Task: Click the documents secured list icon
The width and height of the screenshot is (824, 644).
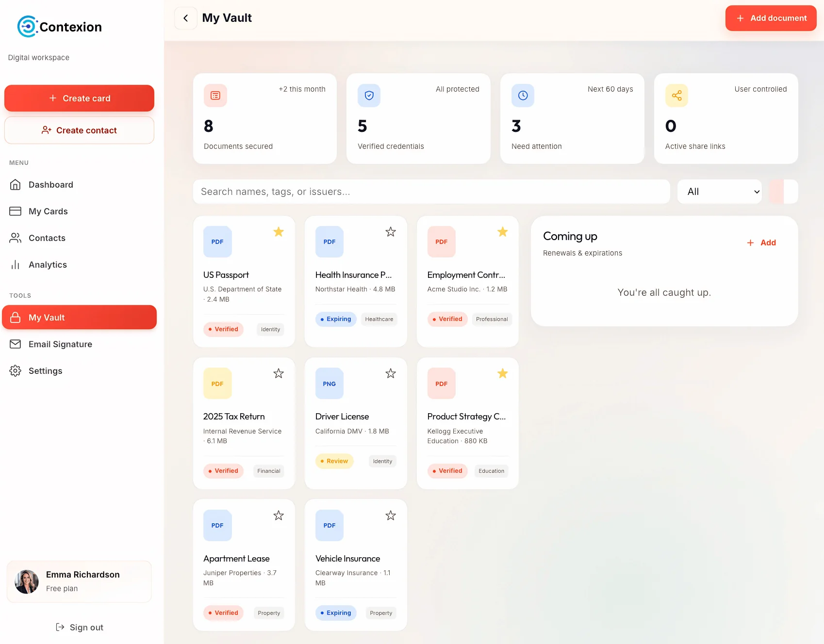Action: tap(215, 96)
